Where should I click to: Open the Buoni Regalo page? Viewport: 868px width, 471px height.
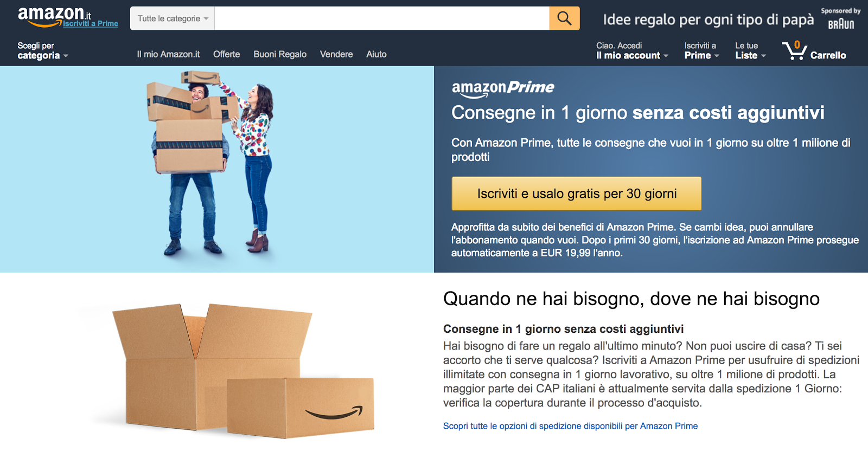coord(280,54)
